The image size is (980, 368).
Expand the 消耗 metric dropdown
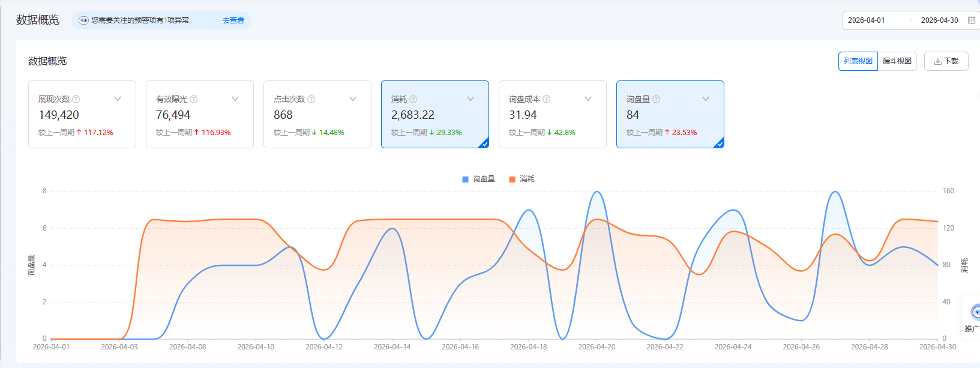click(470, 99)
